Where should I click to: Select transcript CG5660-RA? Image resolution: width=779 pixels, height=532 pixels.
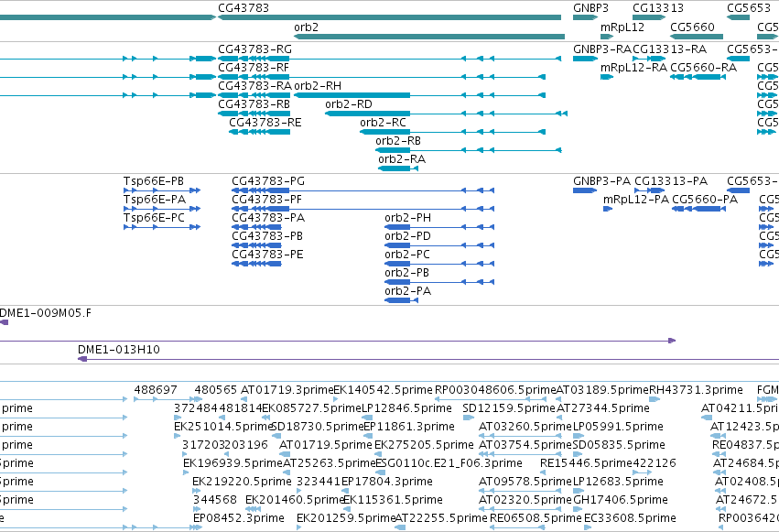coord(704,68)
